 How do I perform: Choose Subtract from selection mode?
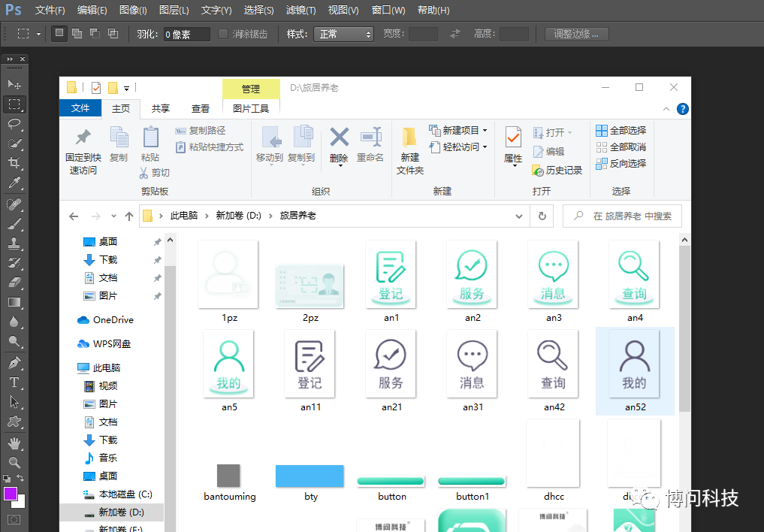(x=95, y=33)
